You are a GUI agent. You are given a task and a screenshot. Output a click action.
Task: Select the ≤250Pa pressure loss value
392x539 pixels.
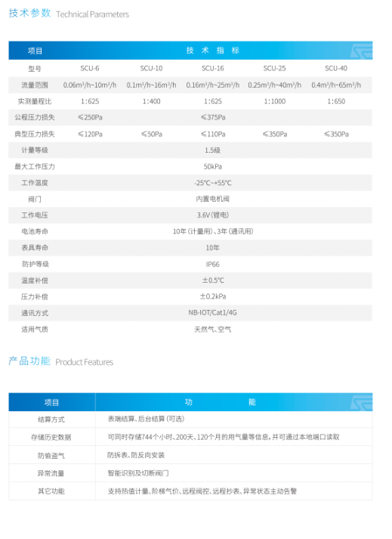[x=91, y=118]
